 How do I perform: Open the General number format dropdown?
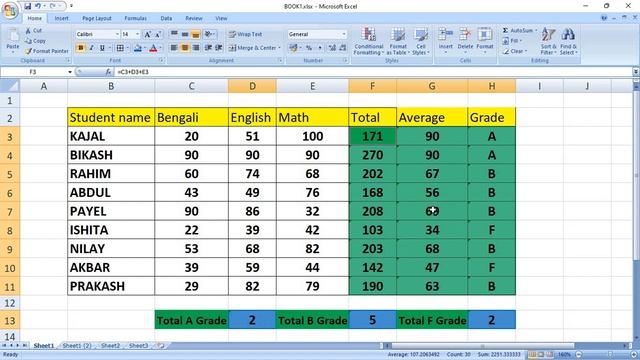tap(344, 34)
